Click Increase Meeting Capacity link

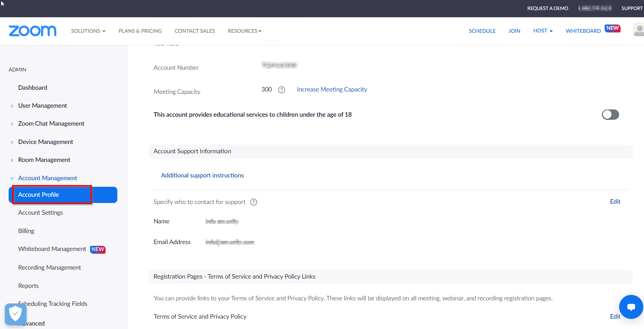332,89
